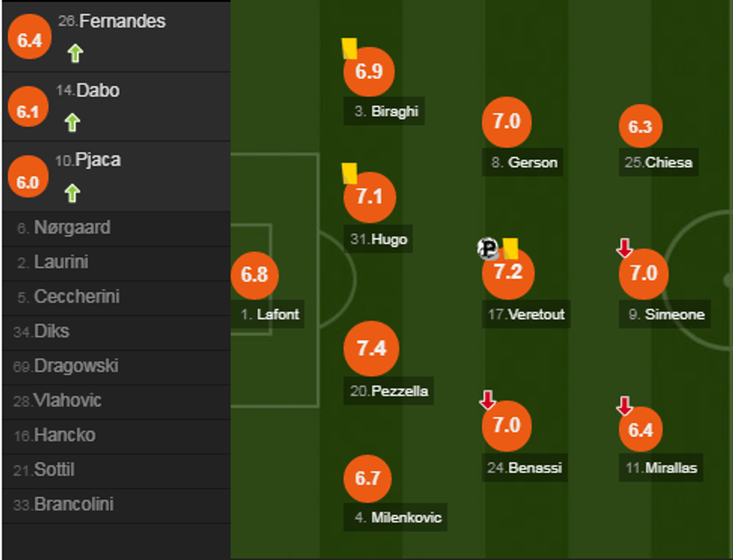This screenshot has height=560, width=733.
Task: Click Biraghi's yellow card icon
Action: [x=349, y=49]
